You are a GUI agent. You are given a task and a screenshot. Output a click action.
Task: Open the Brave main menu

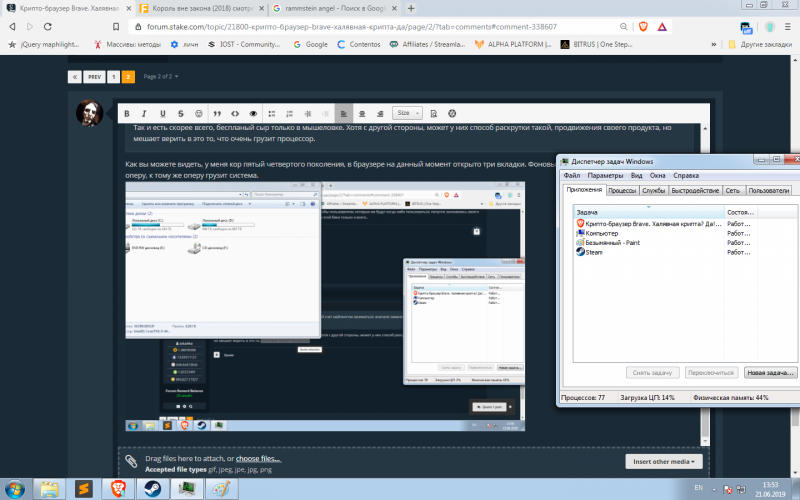790,27
